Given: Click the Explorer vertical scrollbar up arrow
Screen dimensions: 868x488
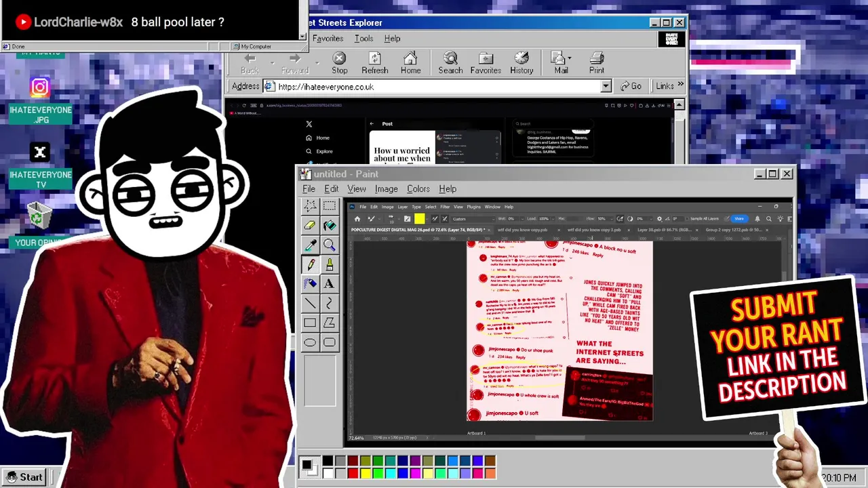Looking at the screenshot, I should coord(679,104).
